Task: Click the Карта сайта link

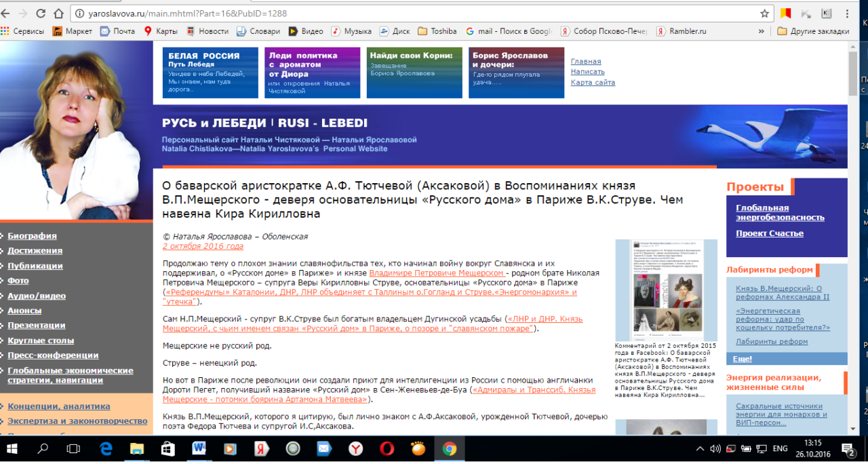Action: (593, 82)
